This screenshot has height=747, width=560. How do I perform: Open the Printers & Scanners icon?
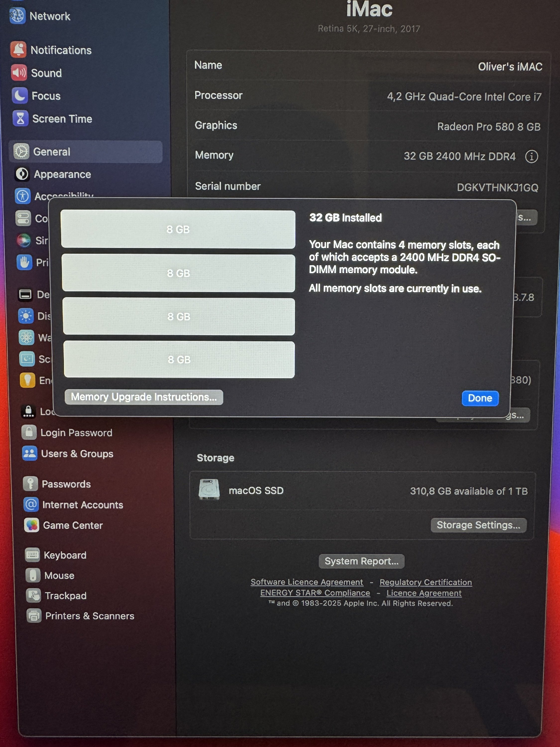point(34,616)
